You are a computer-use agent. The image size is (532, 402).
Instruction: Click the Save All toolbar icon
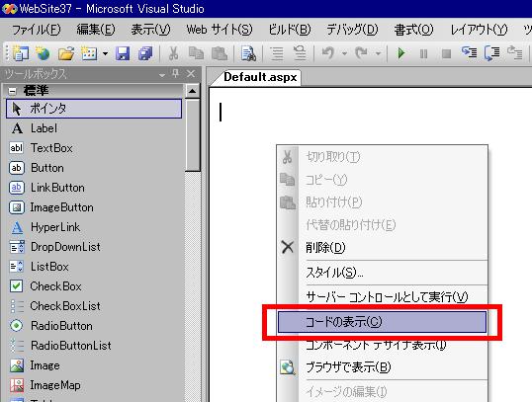(145, 53)
